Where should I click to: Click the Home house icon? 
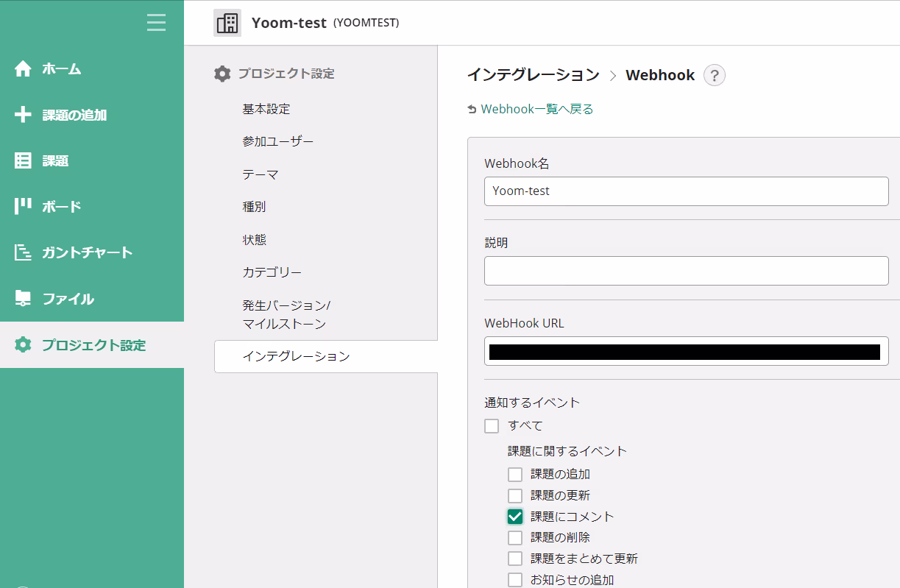point(23,69)
